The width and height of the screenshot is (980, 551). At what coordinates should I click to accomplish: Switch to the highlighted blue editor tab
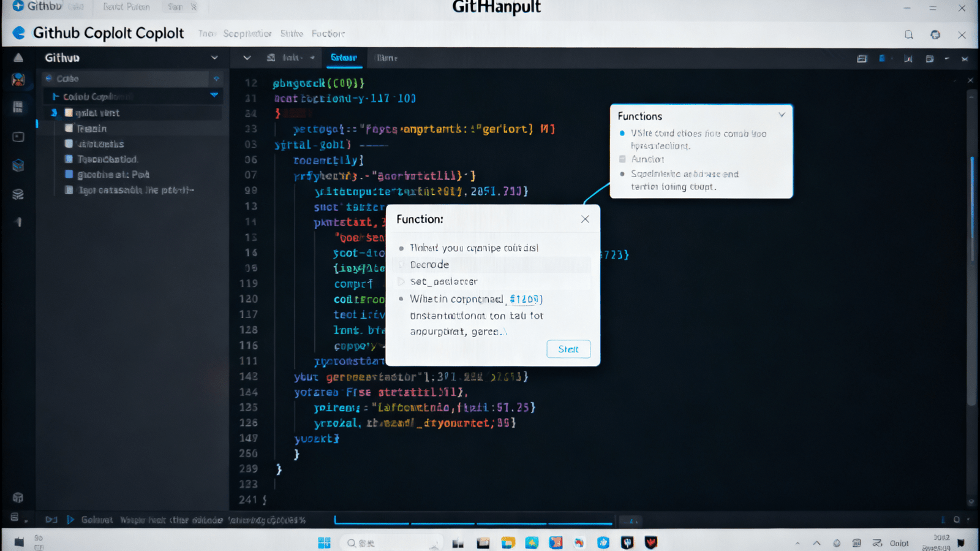click(x=344, y=58)
